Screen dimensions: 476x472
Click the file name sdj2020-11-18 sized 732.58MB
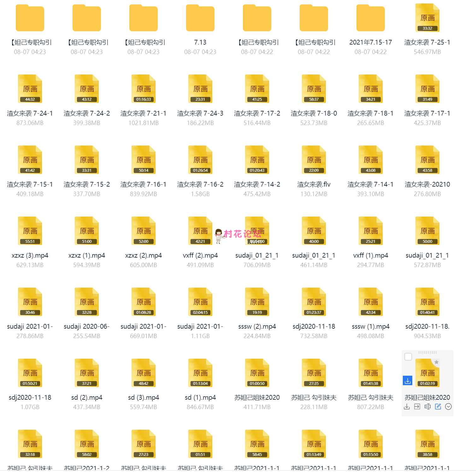(314, 326)
